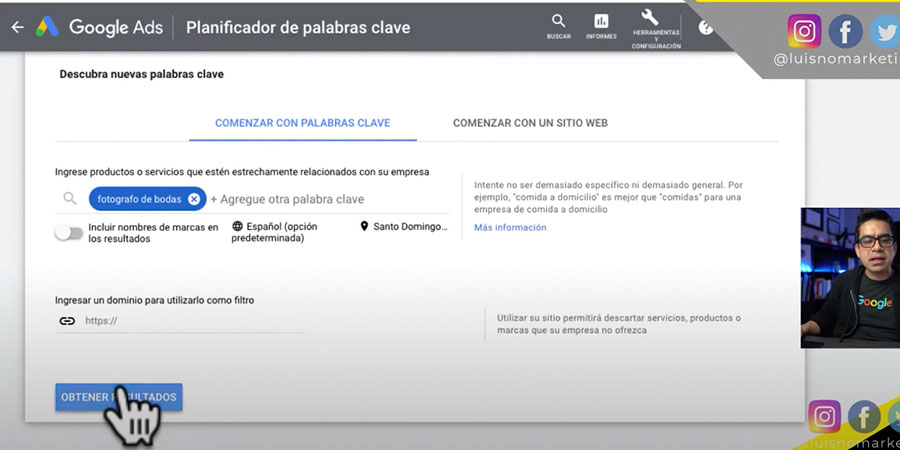Click the 'Planificador de palabras clave' title
The width and height of the screenshot is (900, 450).
(298, 27)
